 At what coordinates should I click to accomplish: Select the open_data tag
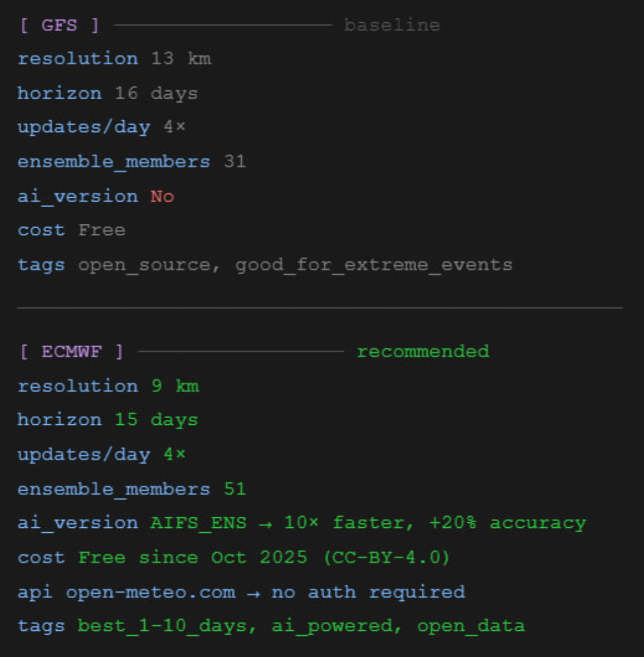coord(471,626)
